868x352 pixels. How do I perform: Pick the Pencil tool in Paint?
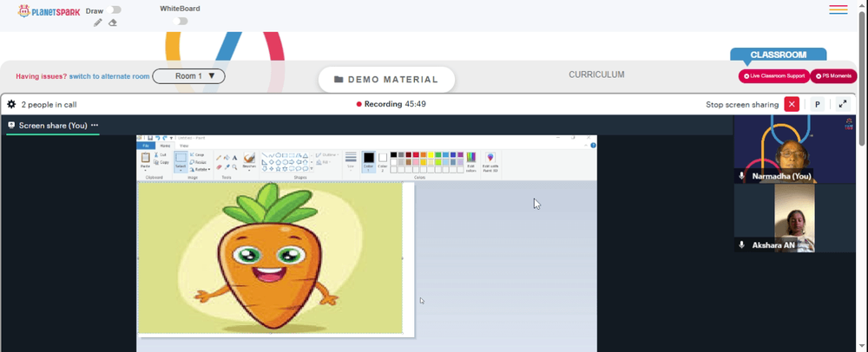(x=219, y=158)
